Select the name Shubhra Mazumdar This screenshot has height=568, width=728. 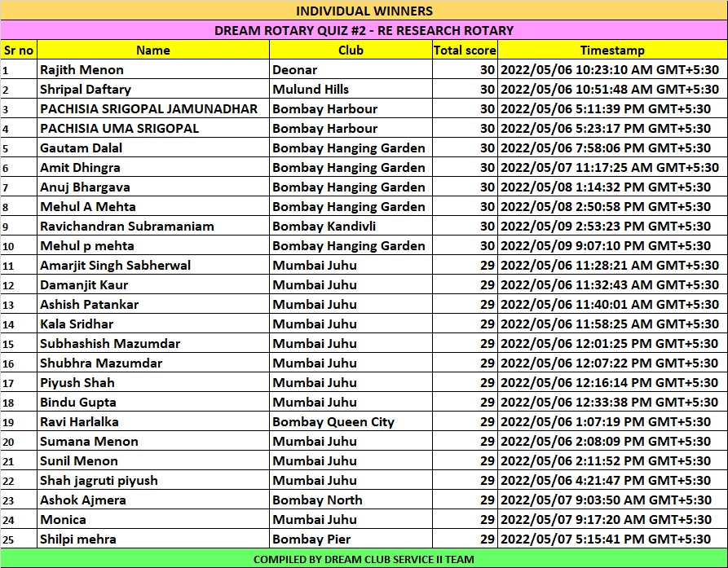click(x=101, y=363)
